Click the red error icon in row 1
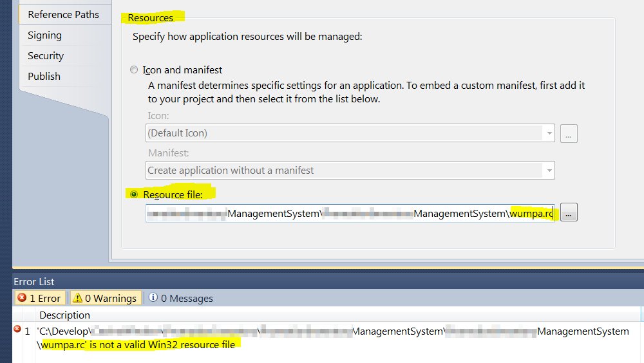Screen dimensions: 644x363 pos(17,330)
